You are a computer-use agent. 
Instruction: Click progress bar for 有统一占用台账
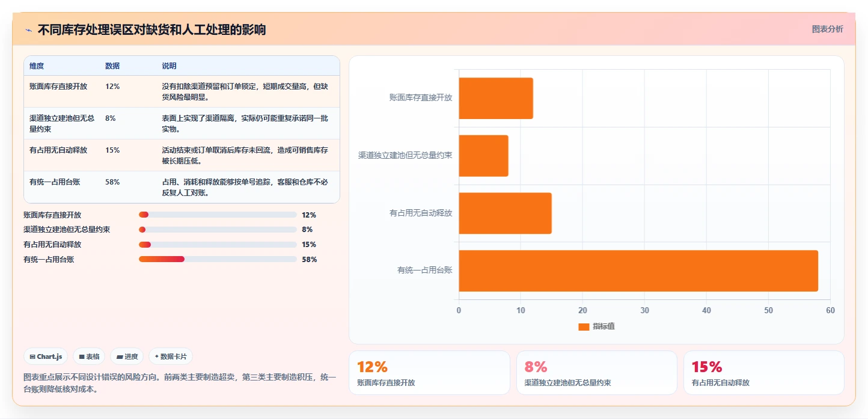click(x=218, y=259)
